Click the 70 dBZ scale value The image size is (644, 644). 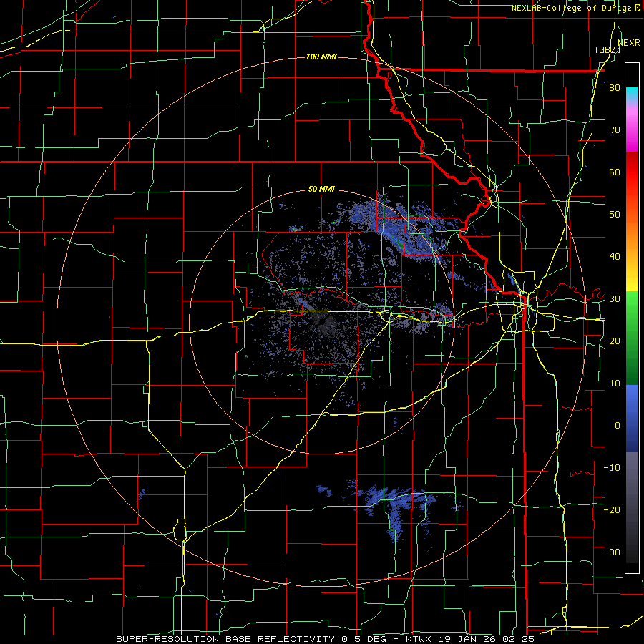pos(615,130)
